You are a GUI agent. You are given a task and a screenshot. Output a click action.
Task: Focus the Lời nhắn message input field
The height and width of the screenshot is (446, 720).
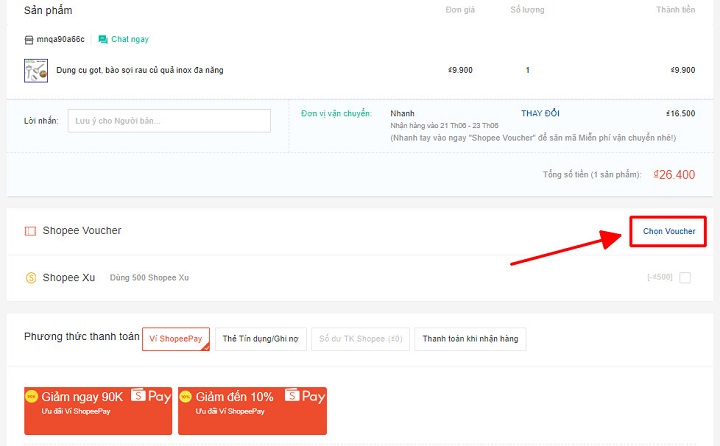click(x=169, y=121)
